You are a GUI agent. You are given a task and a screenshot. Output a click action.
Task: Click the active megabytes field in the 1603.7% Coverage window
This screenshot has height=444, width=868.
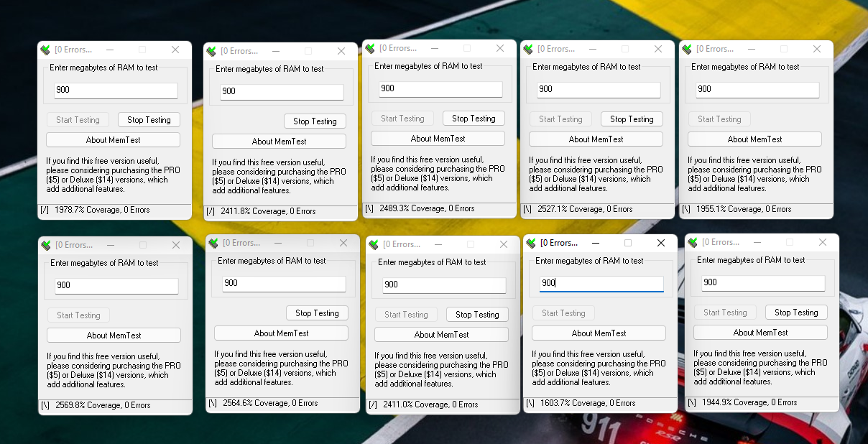(601, 284)
